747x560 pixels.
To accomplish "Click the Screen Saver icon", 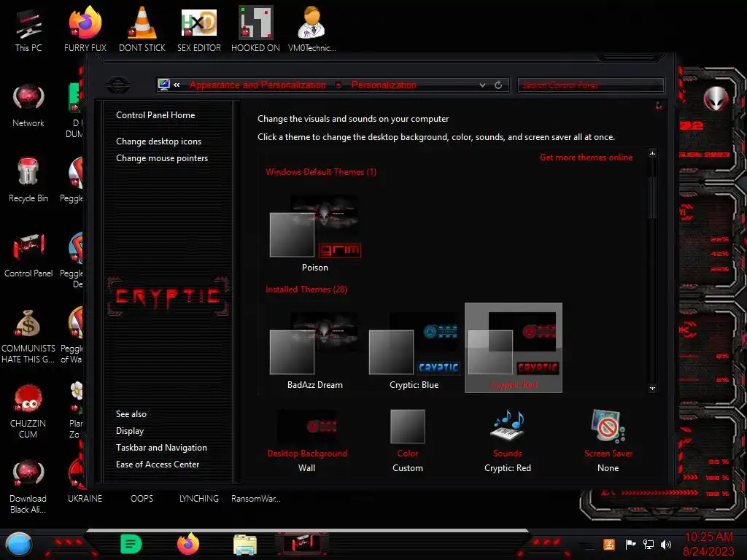I will click(608, 425).
